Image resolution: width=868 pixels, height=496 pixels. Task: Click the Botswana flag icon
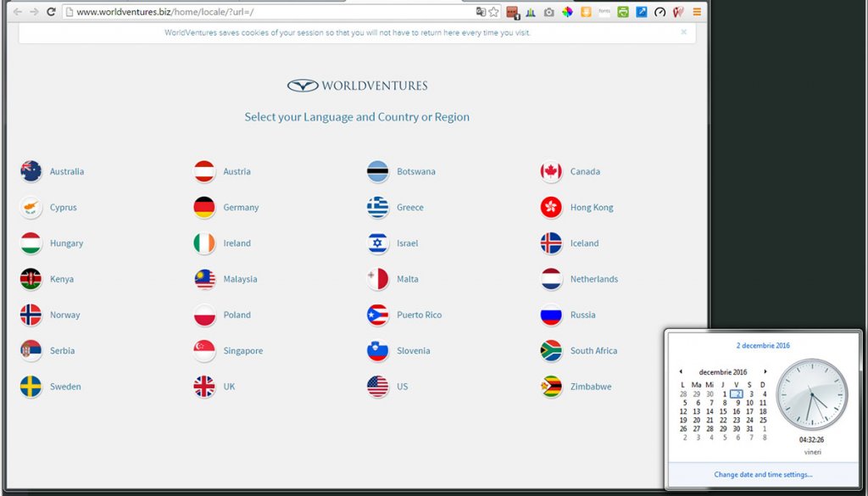pyautogui.click(x=377, y=171)
